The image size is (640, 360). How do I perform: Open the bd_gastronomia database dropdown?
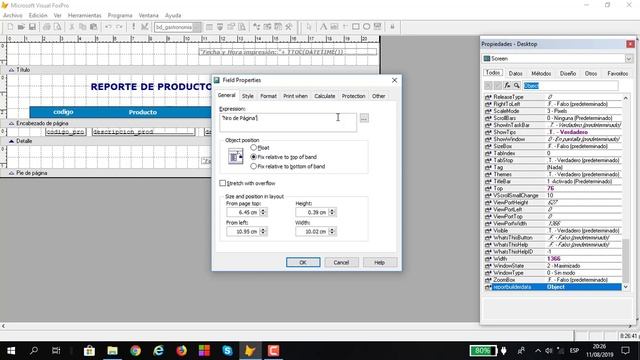coord(197,27)
